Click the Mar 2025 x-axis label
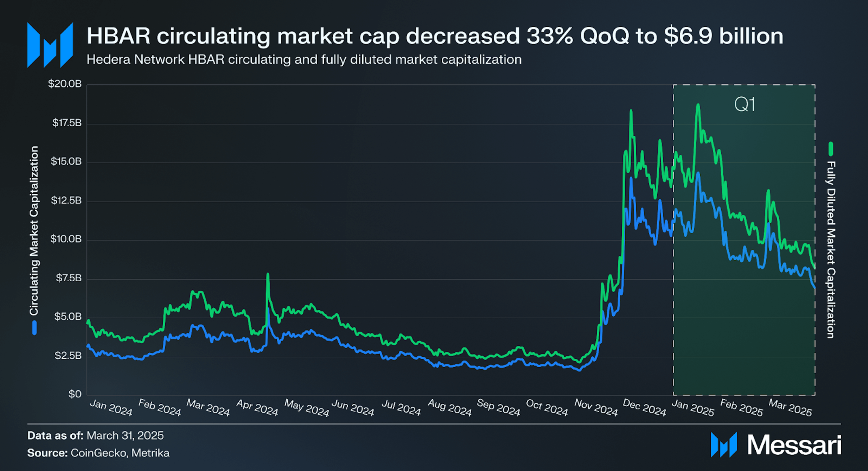This screenshot has width=868, height=471. coord(790,408)
